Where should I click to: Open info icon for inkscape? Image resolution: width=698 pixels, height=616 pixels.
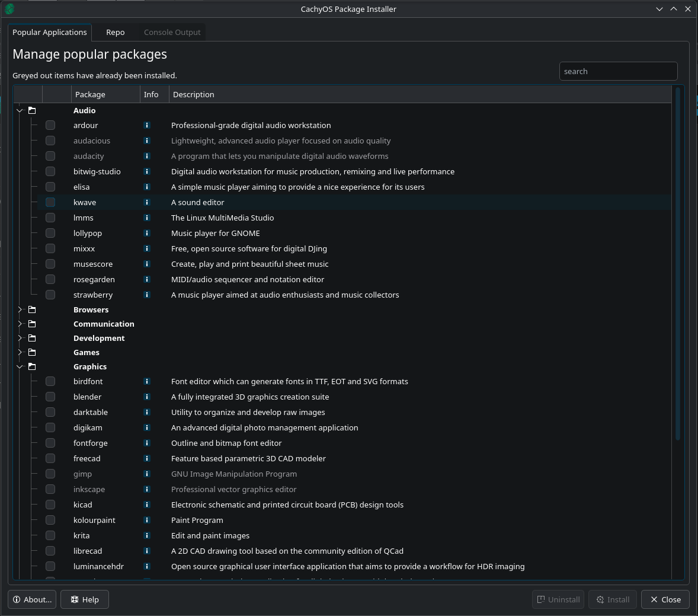click(x=147, y=489)
